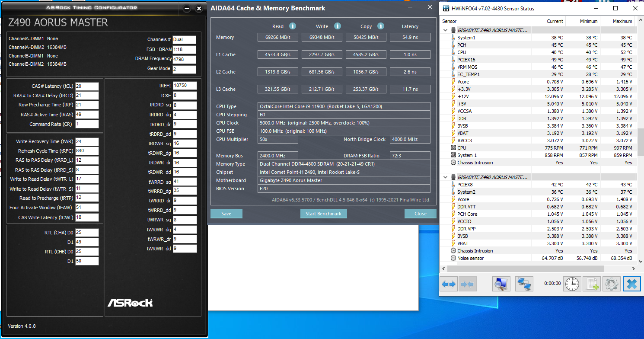Viewport: 644px width, 339px height.
Task: Click the lightning icon beside DDR VTT in HWiNFO
Action: coord(453,207)
